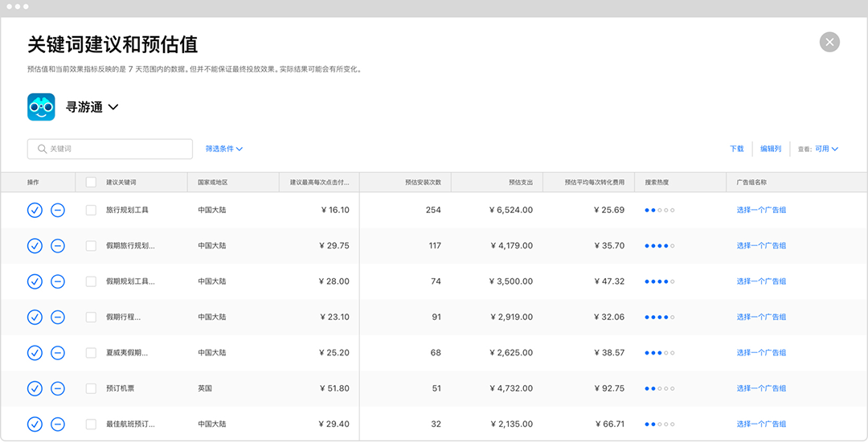Choose an ad group for 旅行规划工具

point(761,210)
